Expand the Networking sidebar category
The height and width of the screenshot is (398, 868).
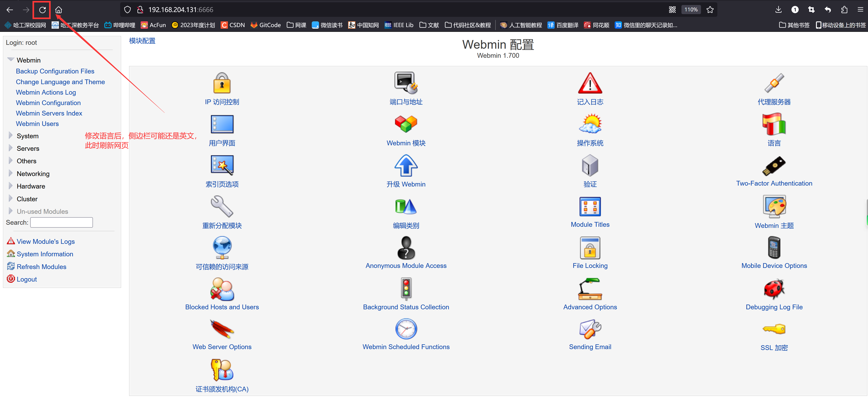click(x=33, y=174)
